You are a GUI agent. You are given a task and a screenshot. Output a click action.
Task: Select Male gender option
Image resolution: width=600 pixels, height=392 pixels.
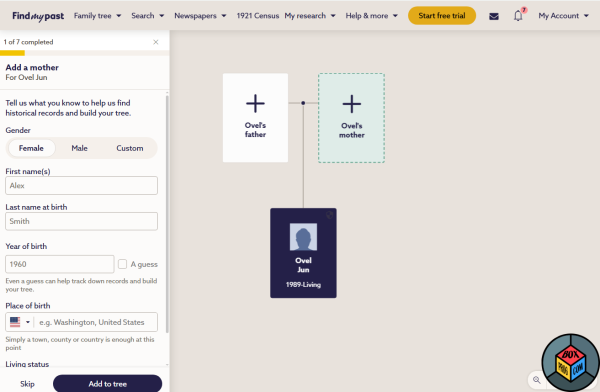point(80,148)
